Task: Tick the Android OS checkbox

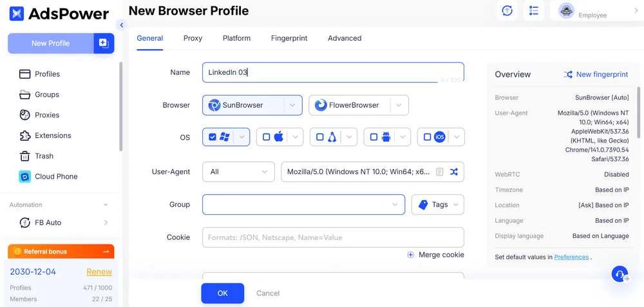Action: click(x=374, y=137)
